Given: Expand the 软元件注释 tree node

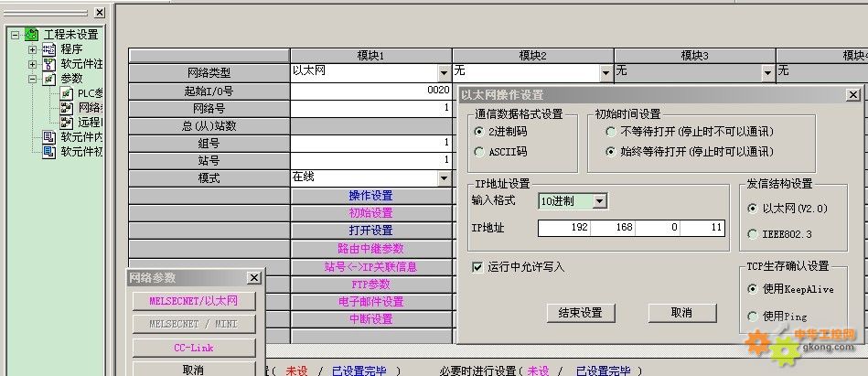Looking at the screenshot, I should pos(33,64).
